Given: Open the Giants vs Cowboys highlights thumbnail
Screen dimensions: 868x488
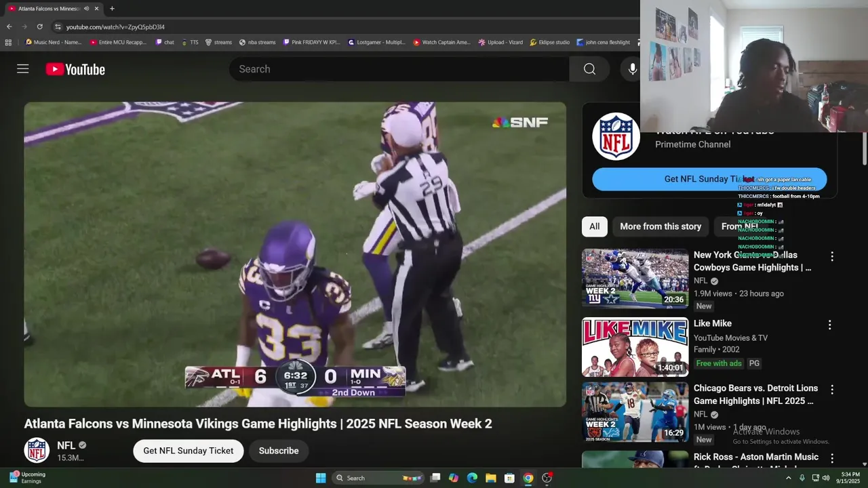Looking at the screenshot, I should click(635, 279).
